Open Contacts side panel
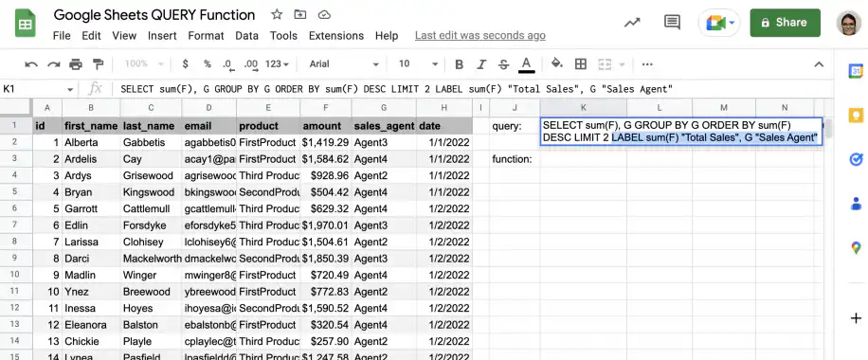 pos(856,204)
